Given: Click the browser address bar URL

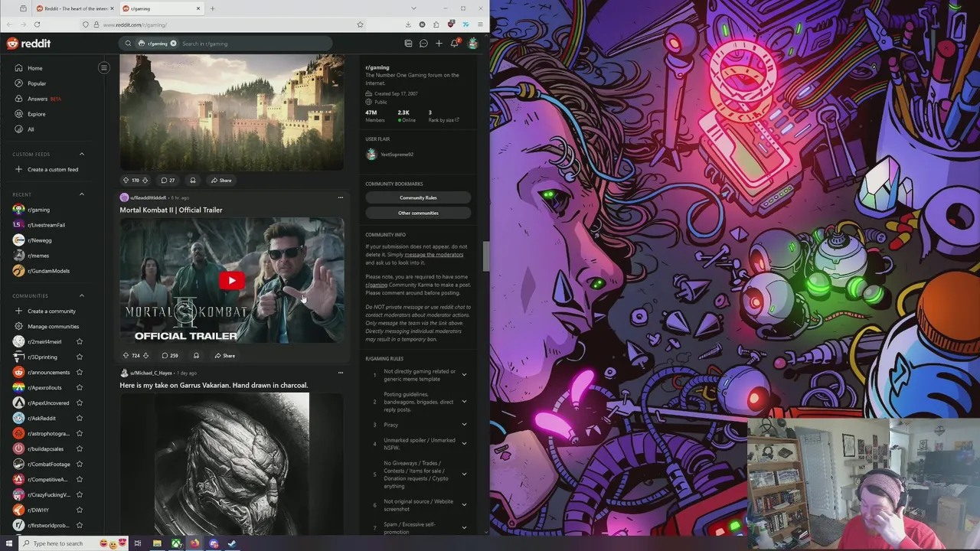Looking at the screenshot, I should [135, 24].
